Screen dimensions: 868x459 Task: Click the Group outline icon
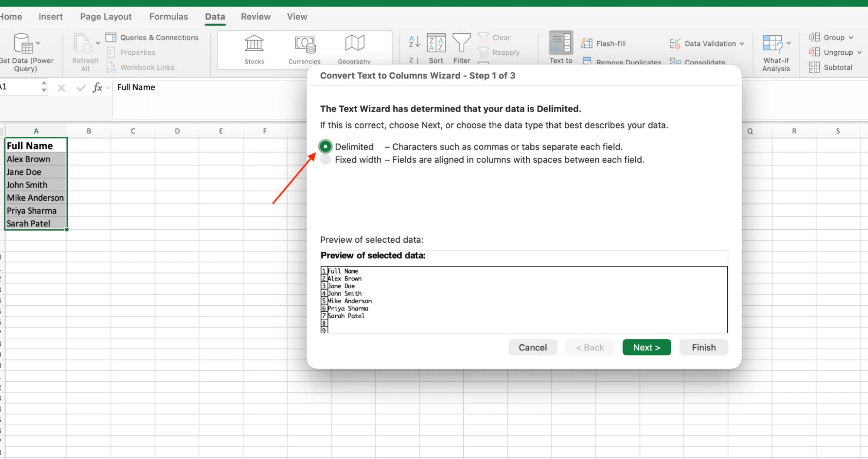tap(814, 37)
